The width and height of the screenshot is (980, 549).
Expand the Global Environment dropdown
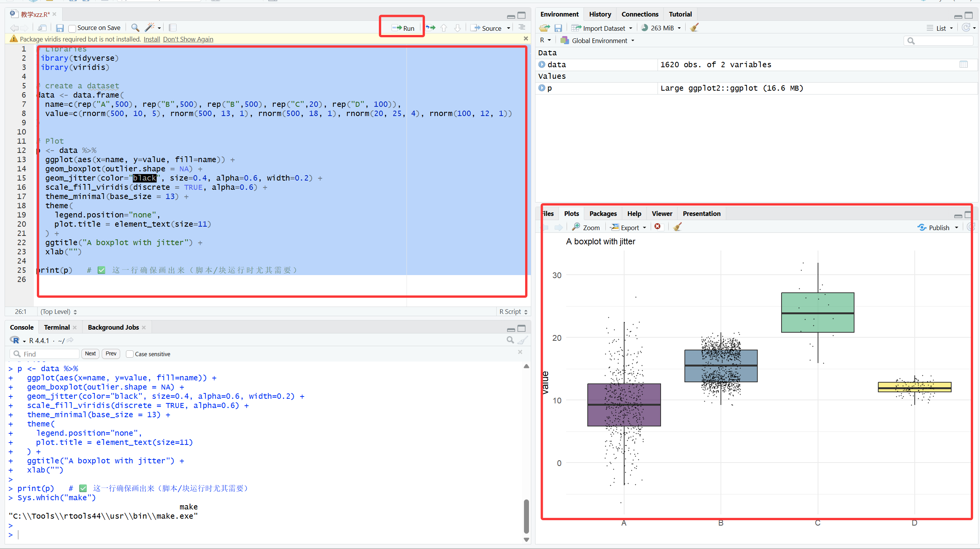[599, 41]
